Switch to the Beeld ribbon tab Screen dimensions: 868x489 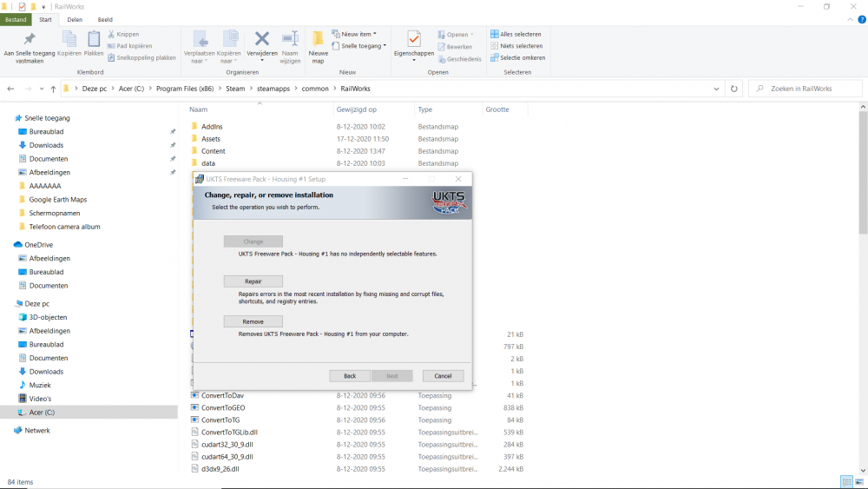click(x=105, y=19)
